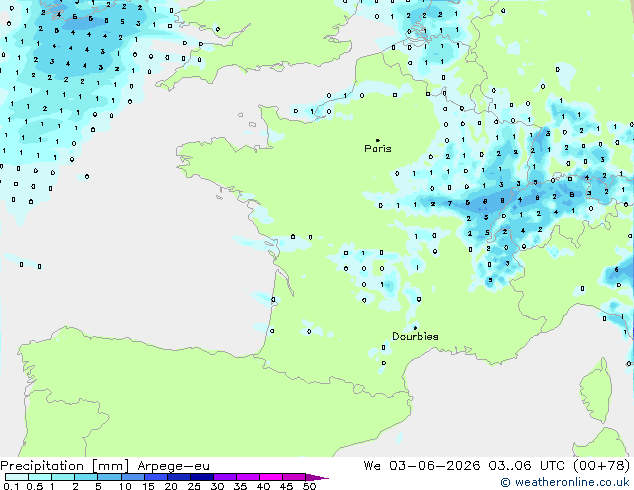Click the 'Precipitation [mm]' title text
The width and height of the screenshot is (634, 490).
click(x=65, y=466)
